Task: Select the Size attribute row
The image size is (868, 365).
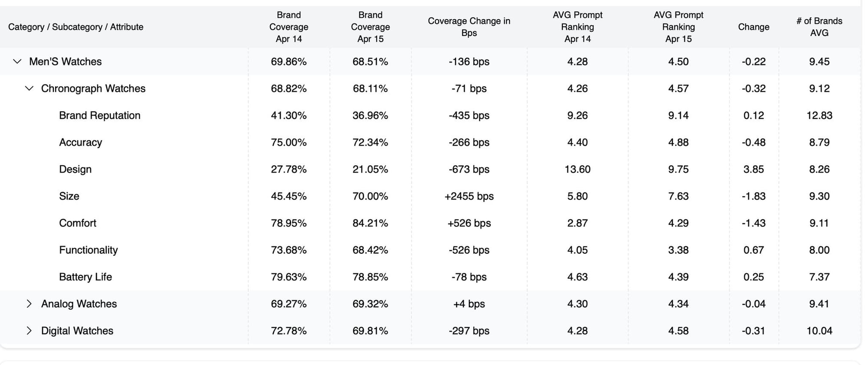Action: pyautogui.click(x=69, y=196)
